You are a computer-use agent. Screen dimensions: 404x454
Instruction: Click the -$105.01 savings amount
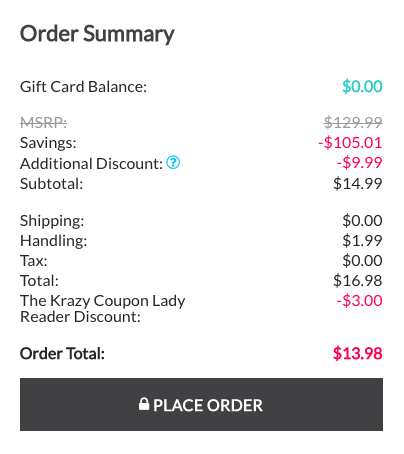click(350, 143)
